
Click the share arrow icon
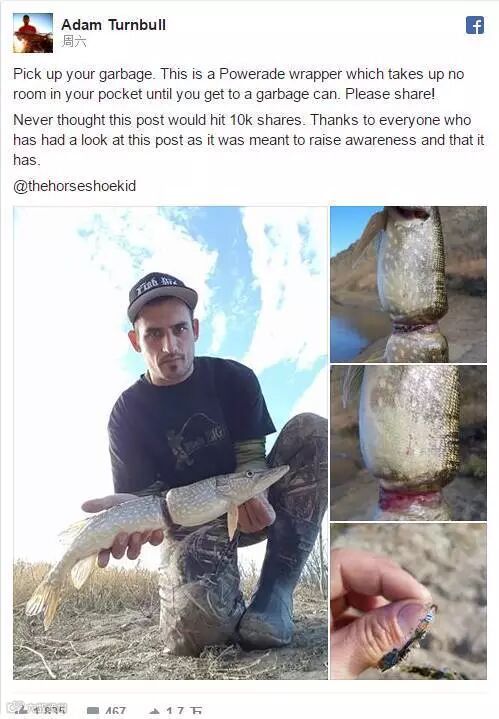[x=155, y=712]
